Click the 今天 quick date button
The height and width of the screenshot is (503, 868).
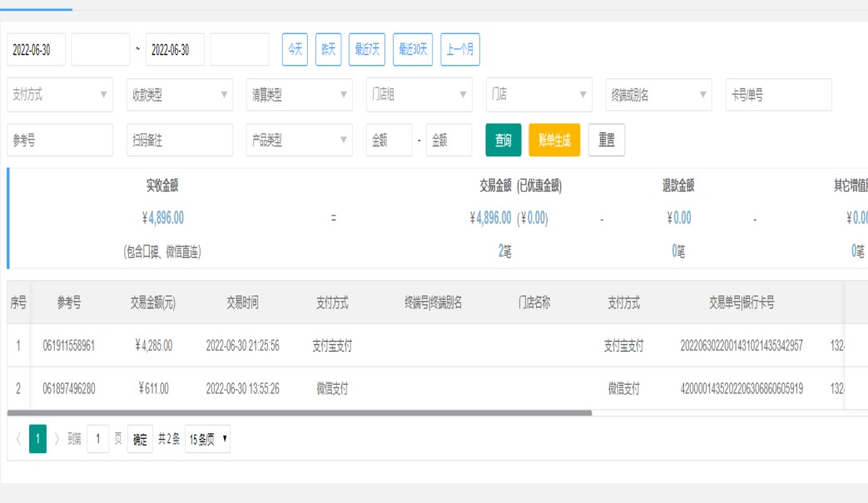295,50
